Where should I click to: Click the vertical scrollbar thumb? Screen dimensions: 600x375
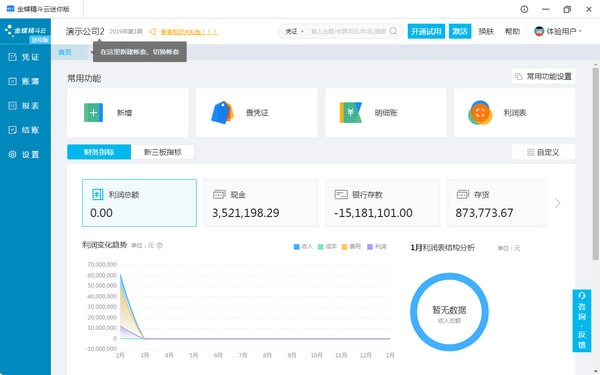point(595,165)
